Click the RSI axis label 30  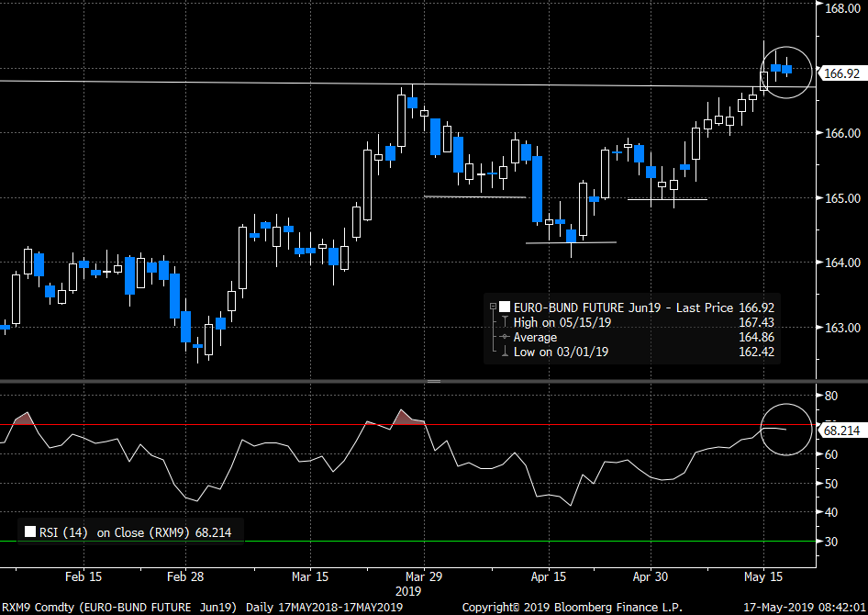[831, 542]
